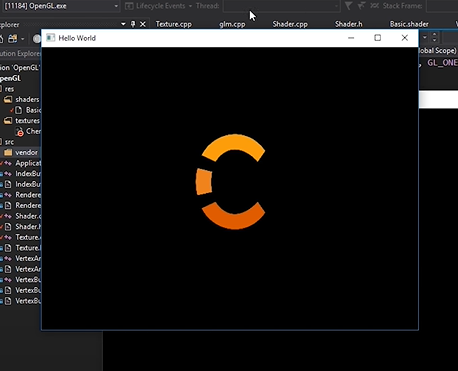Click the Basic shader file icon

click(19, 110)
